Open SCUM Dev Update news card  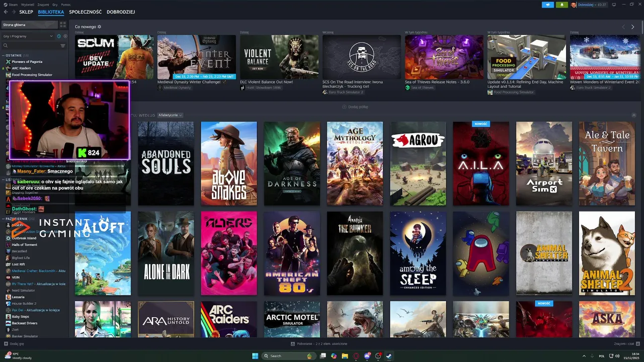click(114, 57)
